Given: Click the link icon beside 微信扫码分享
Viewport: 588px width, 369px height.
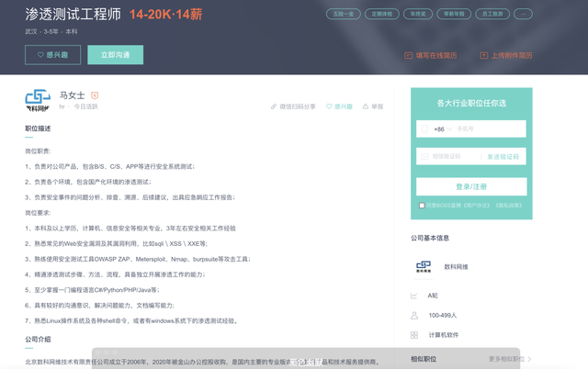Looking at the screenshot, I should 274,106.
